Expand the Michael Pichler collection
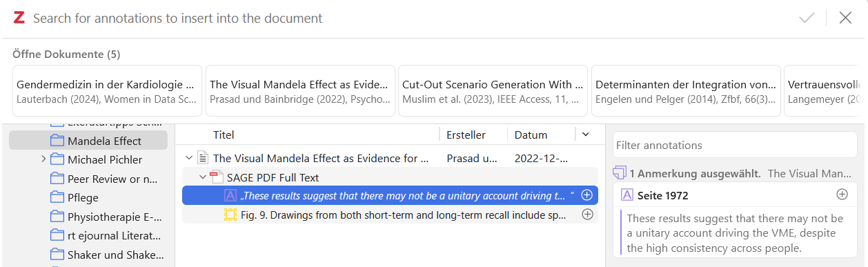The image size is (868, 267). point(43,159)
